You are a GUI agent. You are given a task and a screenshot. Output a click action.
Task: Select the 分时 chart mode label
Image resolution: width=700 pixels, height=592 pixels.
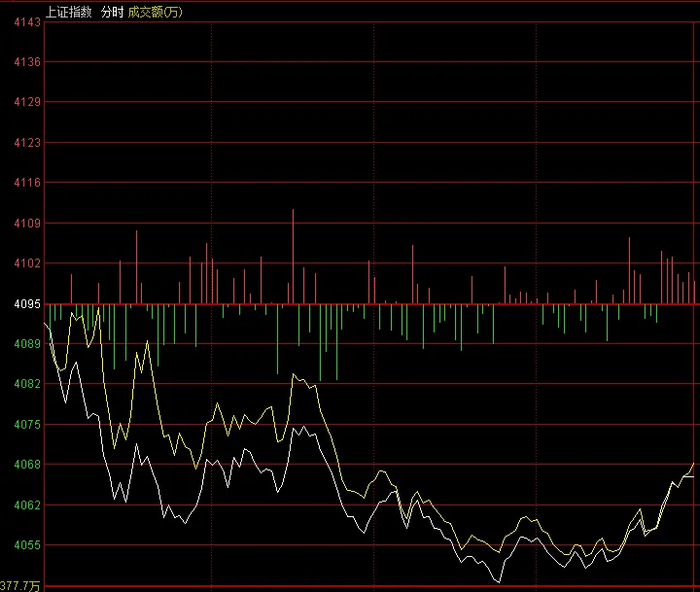click(112, 13)
